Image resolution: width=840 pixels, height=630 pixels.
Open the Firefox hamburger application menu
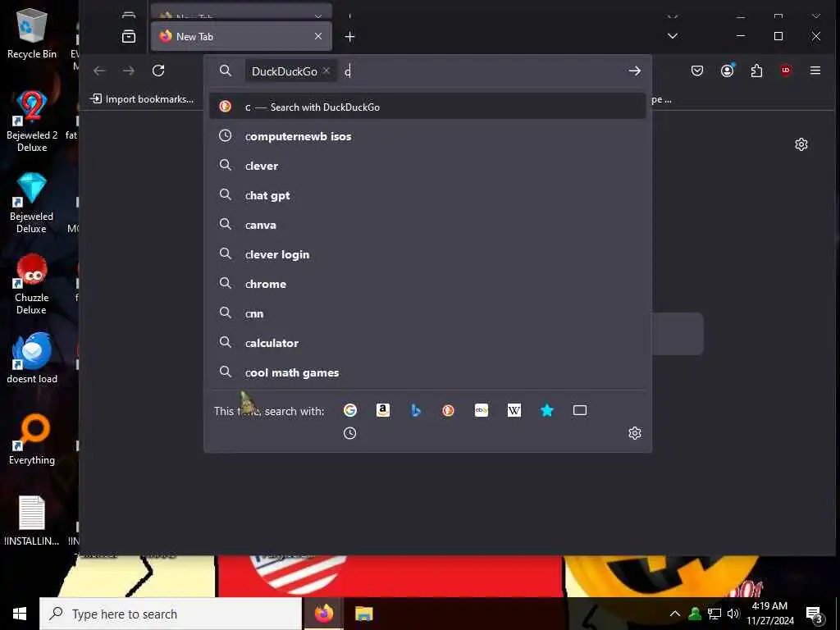[815, 71]
